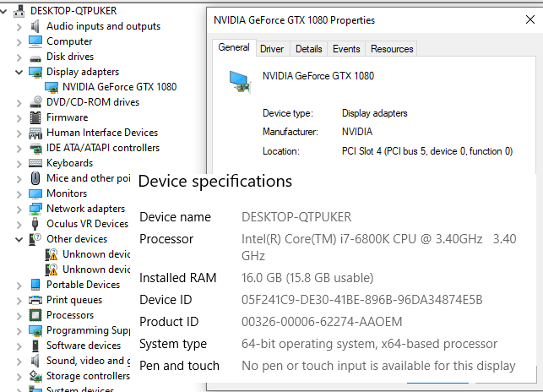Image resolution: width=543 pixels, height=392 pixels.
Task: Expand the Keyboards node
Action: pyautogui.click(x=19, y=164)
